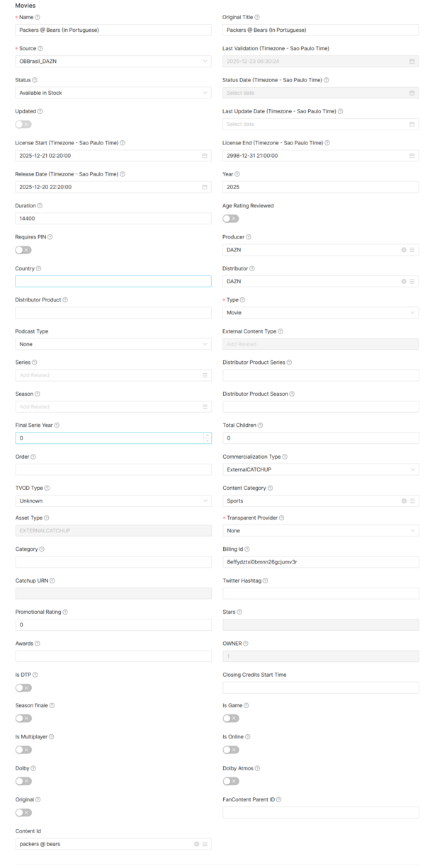
Task: Increase the Final Serie Year stepper value
Action: [x=207, y=435]
